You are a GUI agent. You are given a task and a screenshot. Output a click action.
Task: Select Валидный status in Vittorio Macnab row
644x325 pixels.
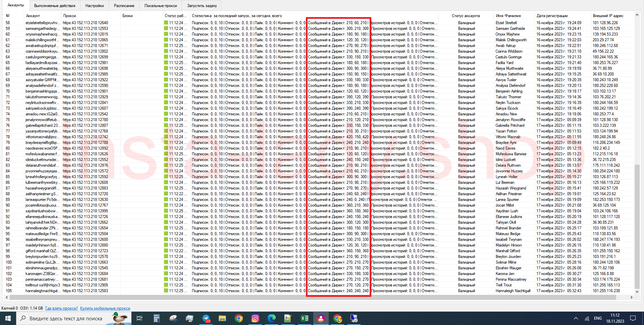click(x=467, y=137)
